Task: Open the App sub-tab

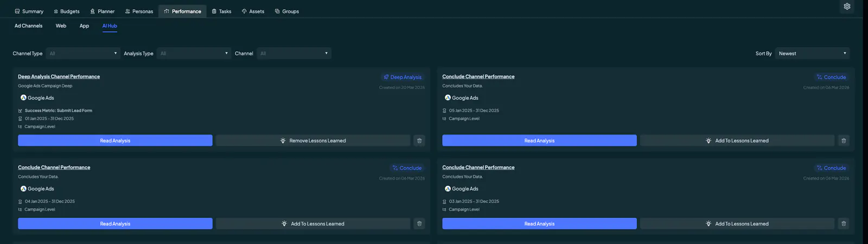Action: pos(84,26)
